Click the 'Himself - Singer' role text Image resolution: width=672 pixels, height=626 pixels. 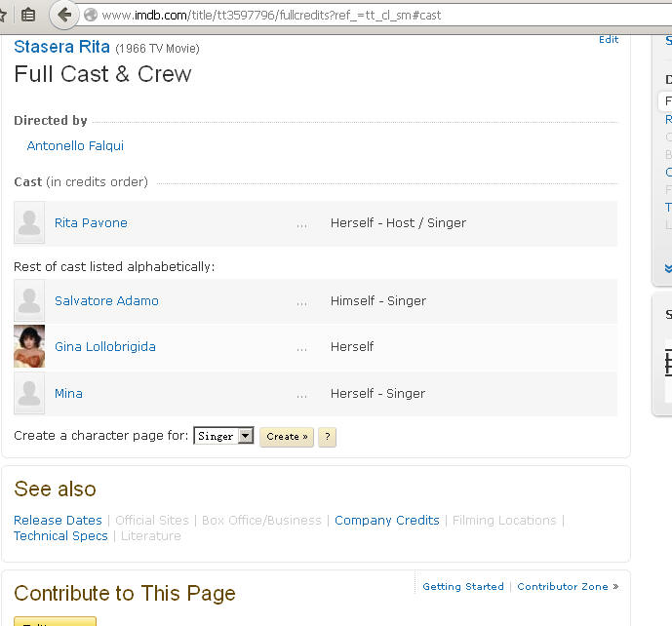pyautogui.click(x=378, y=300)
